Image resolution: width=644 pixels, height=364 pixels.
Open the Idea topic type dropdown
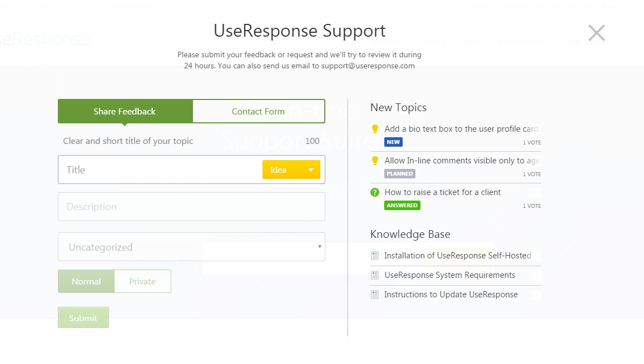pos(291,169)
